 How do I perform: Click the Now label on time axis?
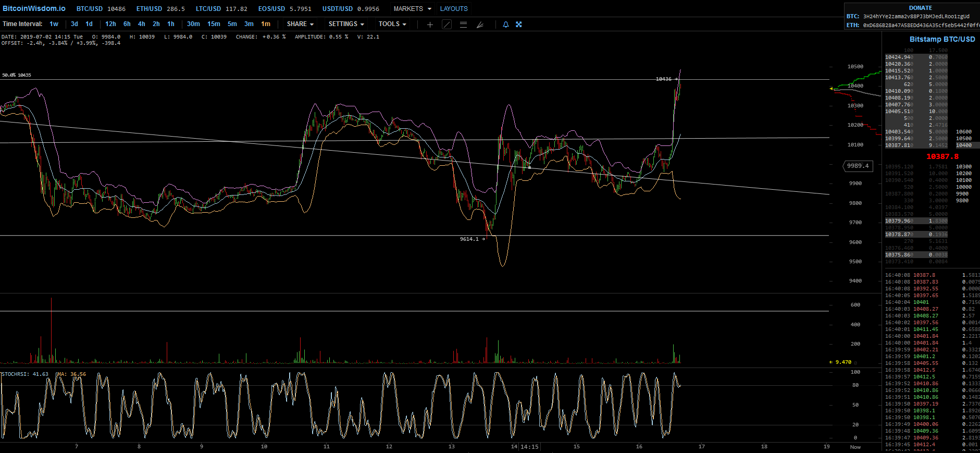855,447
